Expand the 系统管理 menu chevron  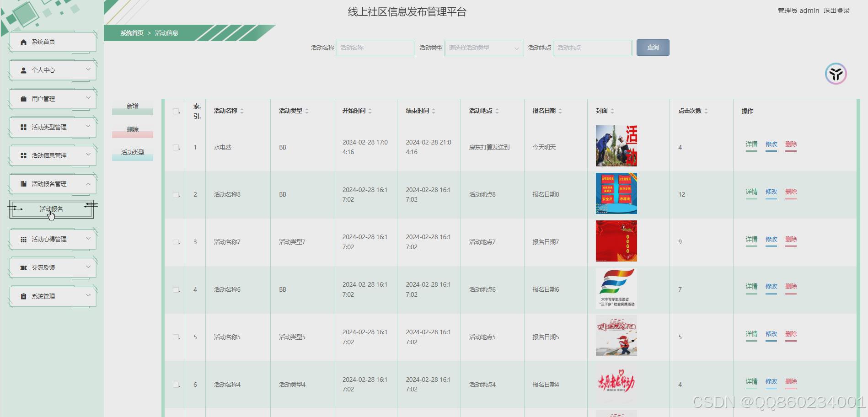pyautogui.click(x=88, y=295)
